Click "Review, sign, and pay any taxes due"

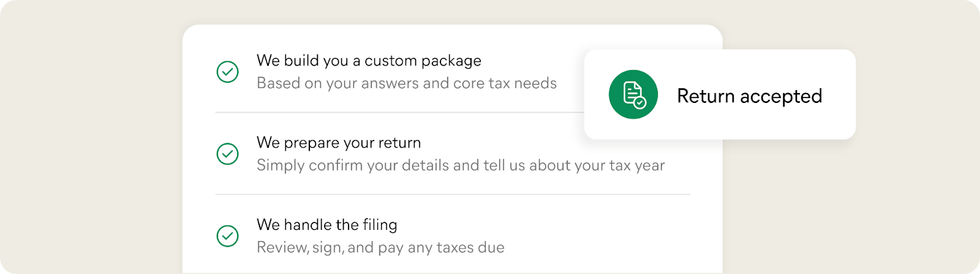point(380,248)
